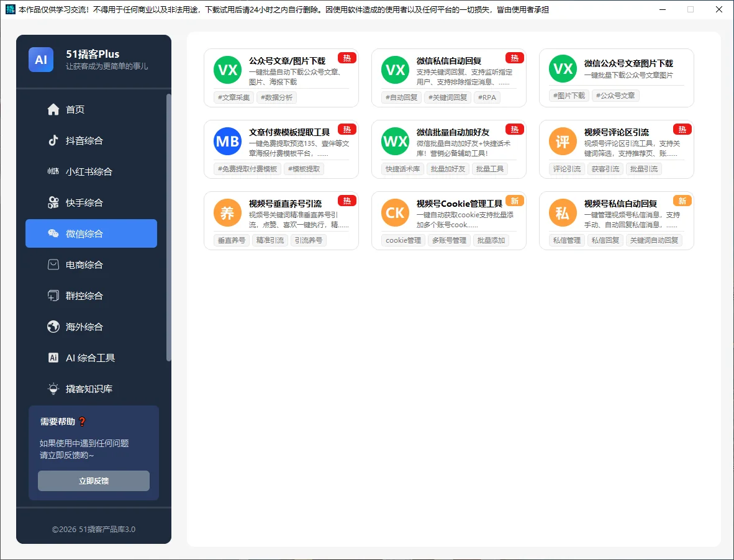Click 视频号私信自动回复 card description text

[x=632, y=220]
